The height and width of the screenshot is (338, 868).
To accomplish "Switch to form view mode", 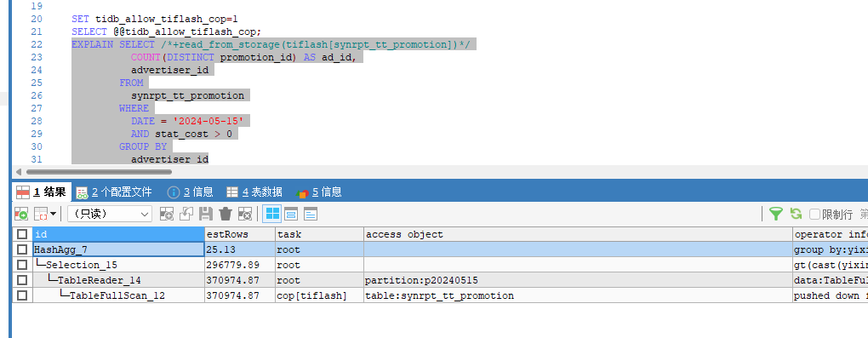I will (x=291, y=214).
